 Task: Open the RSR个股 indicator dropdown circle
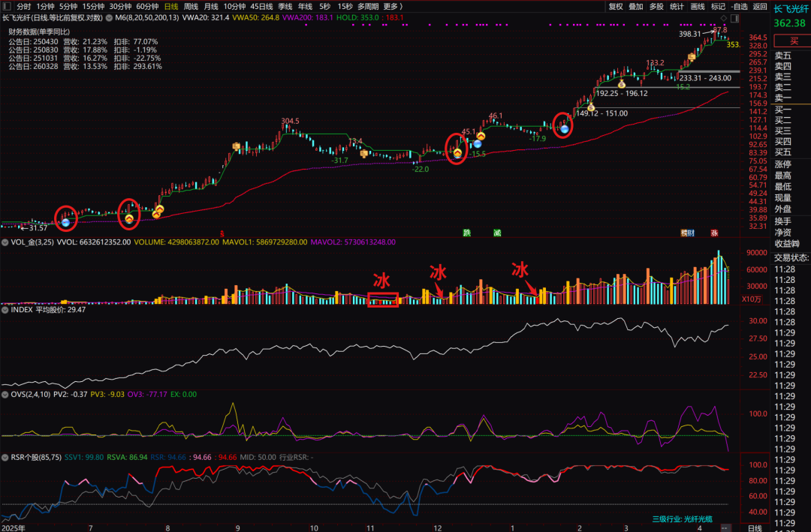5,458
